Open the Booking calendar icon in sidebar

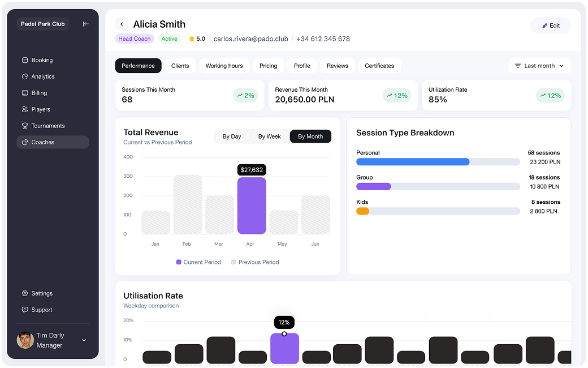pos(25,60)
